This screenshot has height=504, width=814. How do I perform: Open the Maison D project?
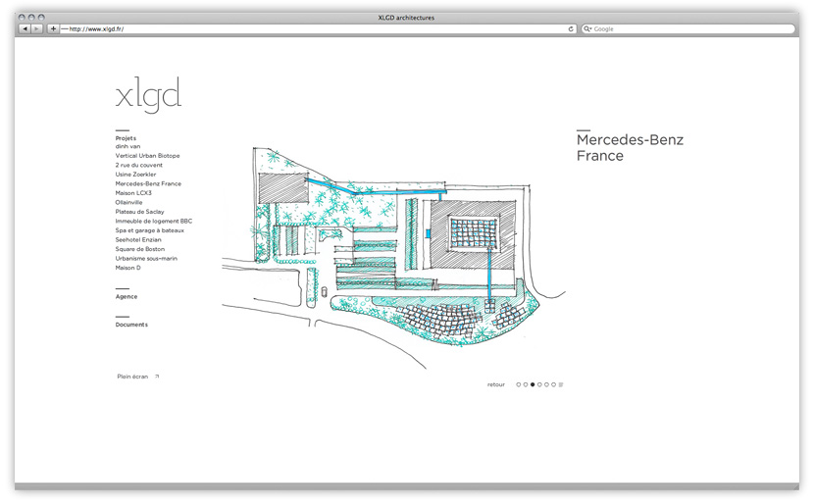pos(127,268)
